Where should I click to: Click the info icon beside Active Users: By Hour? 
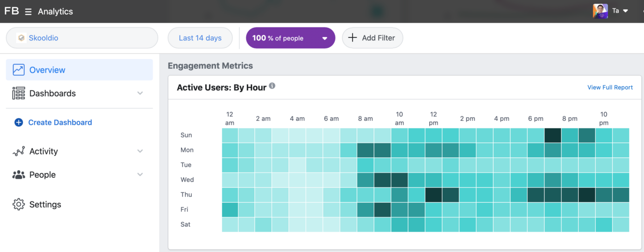pyautogui.click(x=272, y=86)
